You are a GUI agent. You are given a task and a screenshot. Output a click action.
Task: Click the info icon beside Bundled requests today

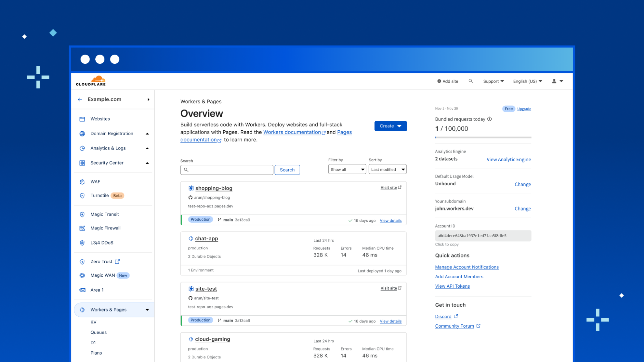(489, 119)
